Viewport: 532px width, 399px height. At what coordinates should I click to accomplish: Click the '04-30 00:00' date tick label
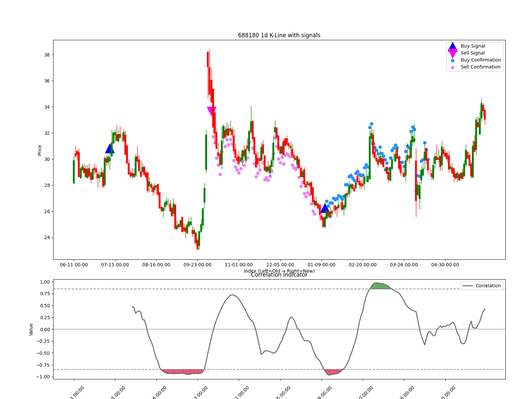pyautogui.click(x=445, y=265)
